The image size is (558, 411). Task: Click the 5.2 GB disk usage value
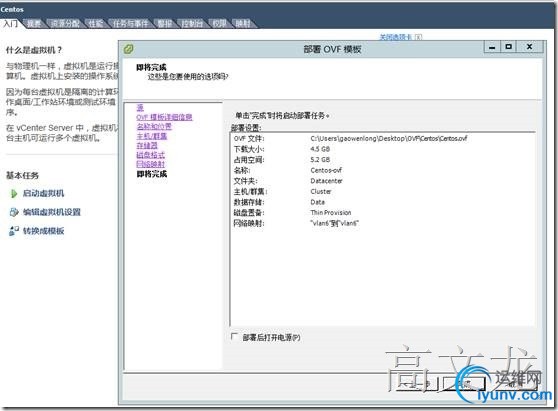(x=320, y=159)
